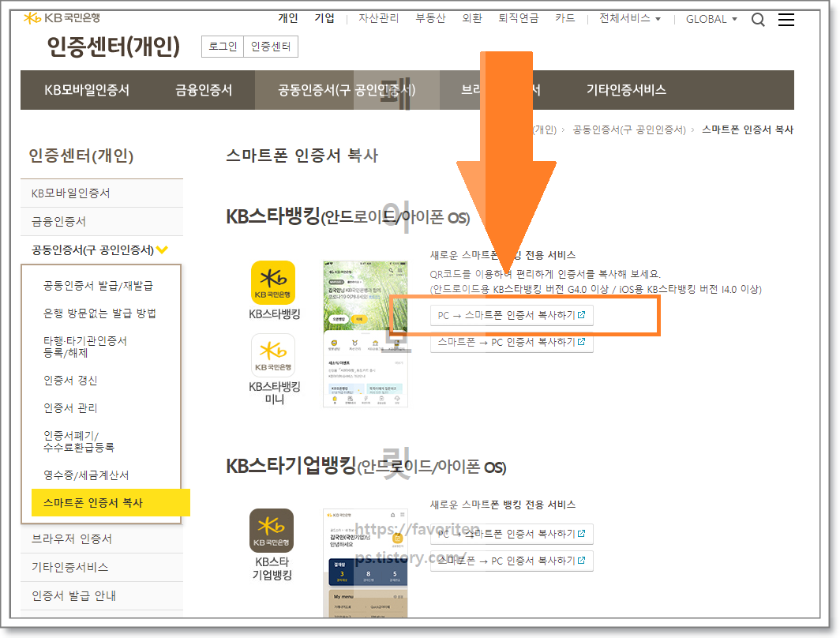840x638 pixels.
Task: Open sidebar item 인증서 갱신
Action: (x=70, y=381)
